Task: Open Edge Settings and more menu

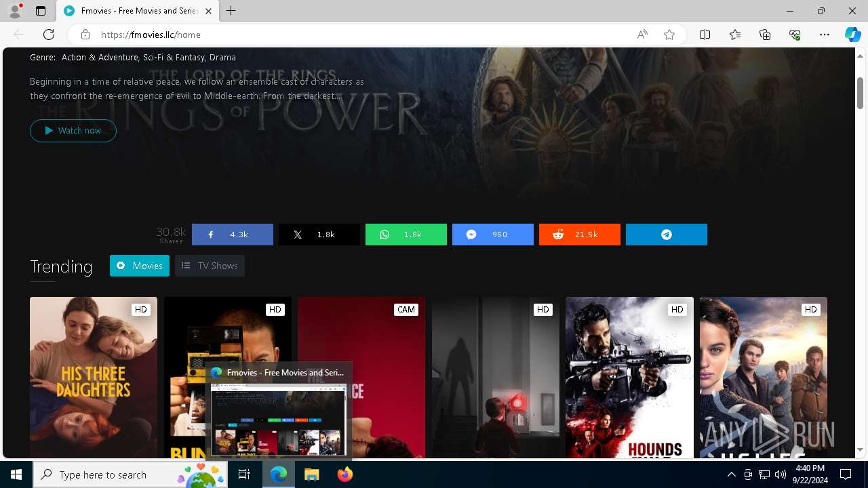Action: tap(825, 35)
